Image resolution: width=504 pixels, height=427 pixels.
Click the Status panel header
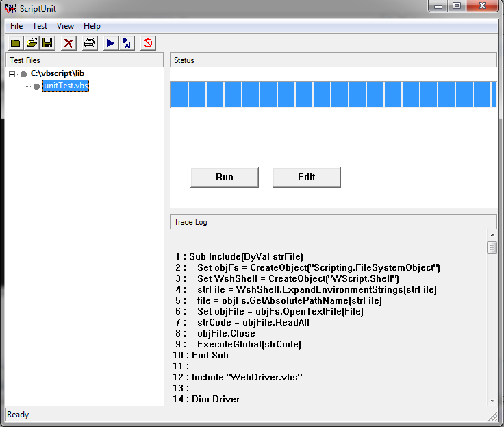(x=333, y=60)
